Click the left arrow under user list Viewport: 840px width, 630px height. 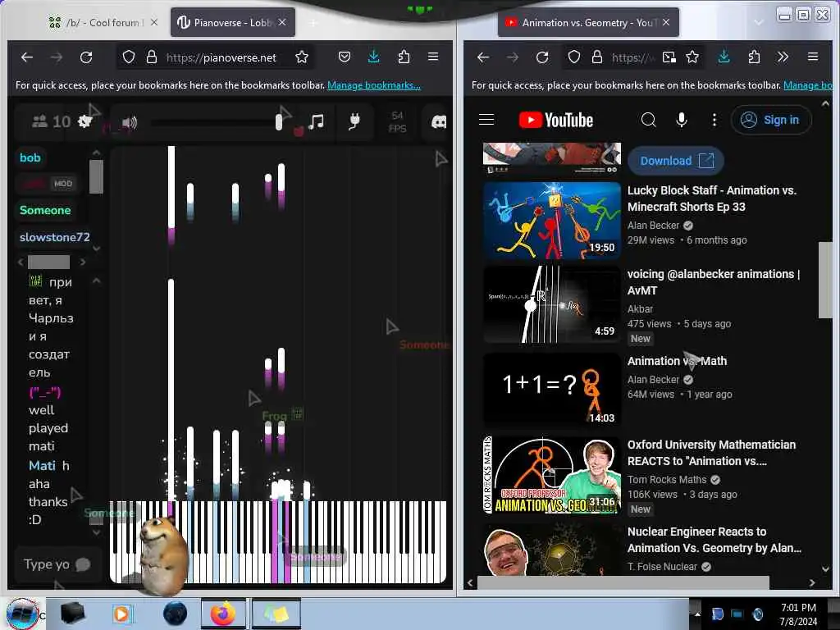coord(21,262)
